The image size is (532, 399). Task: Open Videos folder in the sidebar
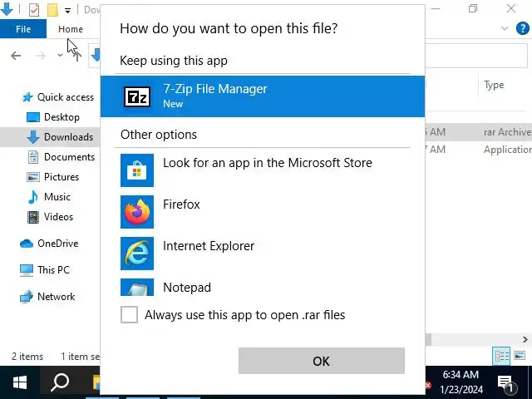coord(50,217)
